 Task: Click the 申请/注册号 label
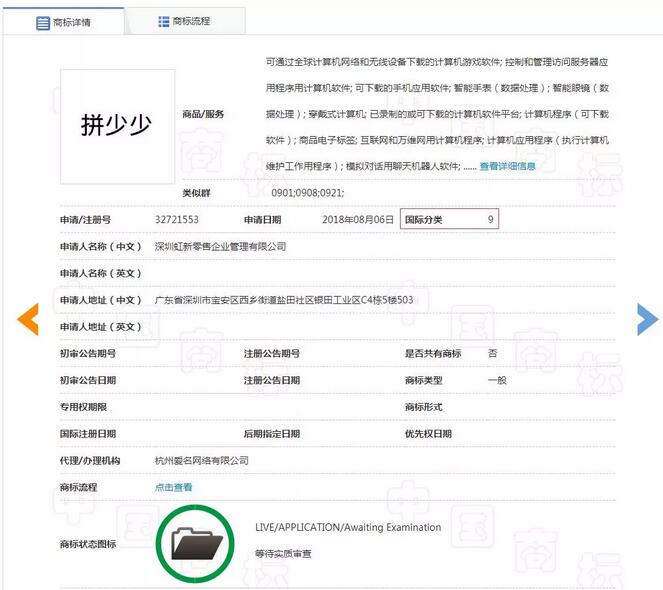(x=85, y=220)
